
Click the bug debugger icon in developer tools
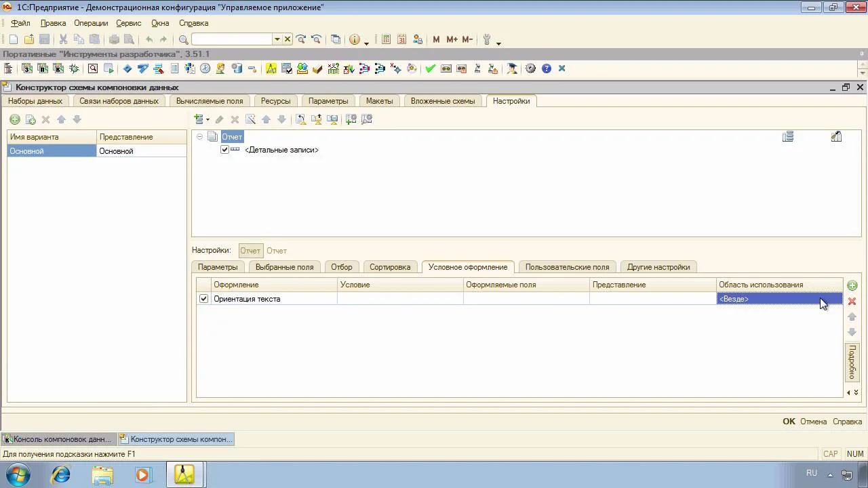(75, 68)
